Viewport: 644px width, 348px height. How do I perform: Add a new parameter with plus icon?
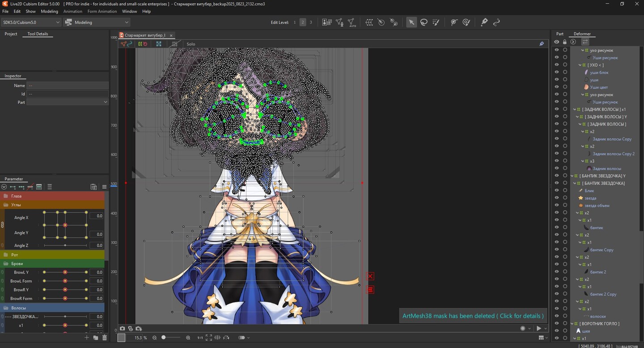tap(87, 338)
